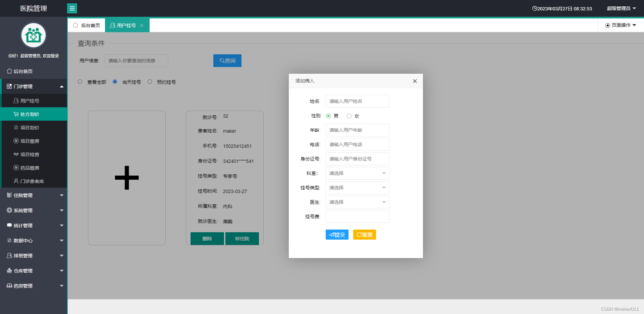The height and width of the screenshot is (314, 644).
Task: Click the 项目缴费 yen icon
Action: point(16,141)
